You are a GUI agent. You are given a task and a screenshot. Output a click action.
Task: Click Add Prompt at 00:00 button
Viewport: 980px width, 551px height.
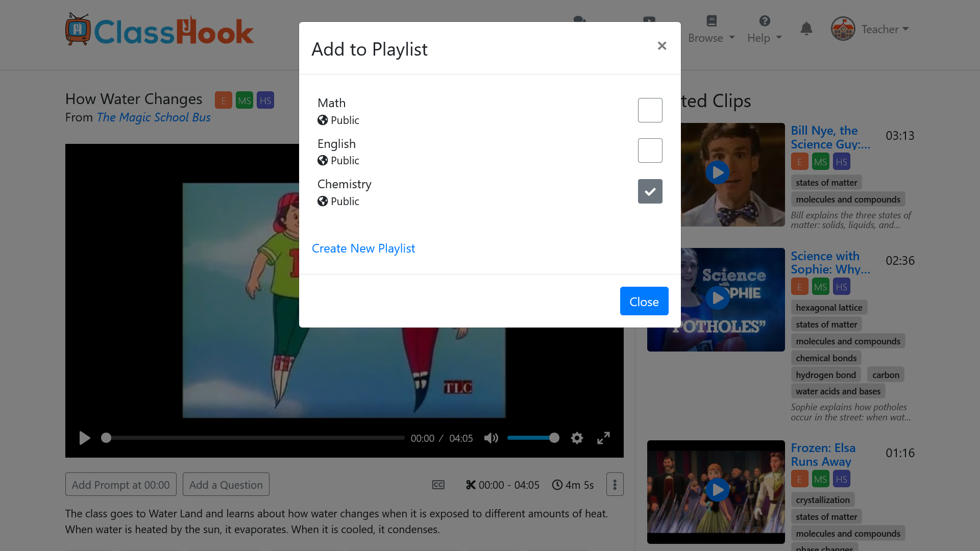(x=121, y=485)
